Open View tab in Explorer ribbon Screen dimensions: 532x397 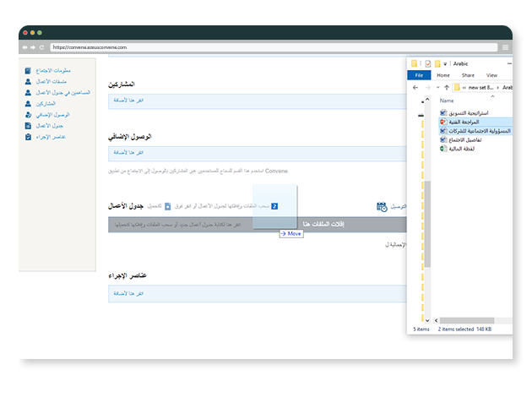click(491, 75)
